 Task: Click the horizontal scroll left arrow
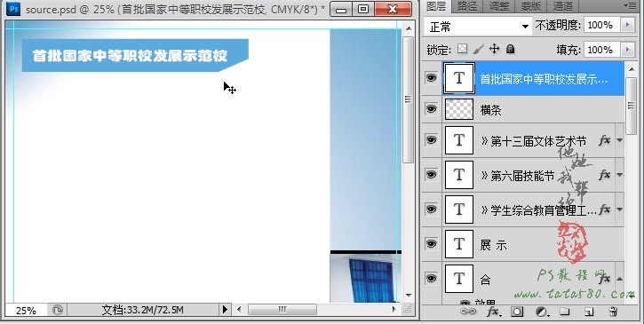tap(240, 309)
